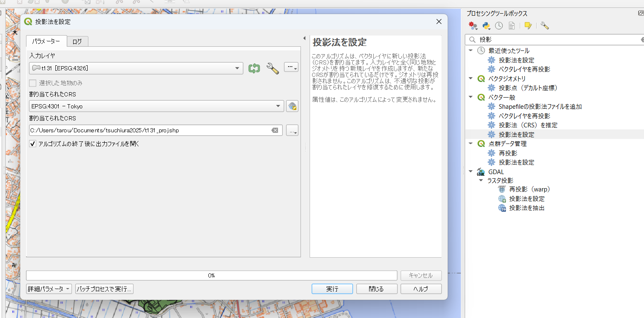
Task: Open advanced options wrench next to input layer
Action: [x=272, y=68]
